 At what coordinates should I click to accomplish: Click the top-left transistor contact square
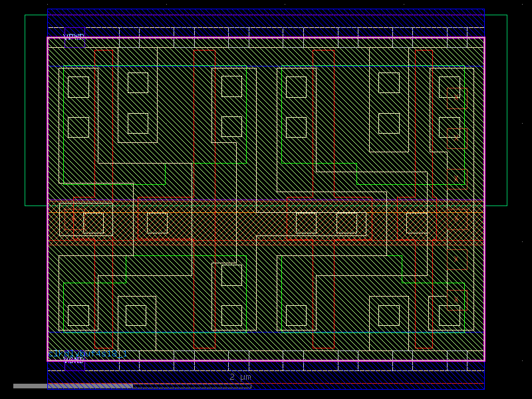pos(78,86)
